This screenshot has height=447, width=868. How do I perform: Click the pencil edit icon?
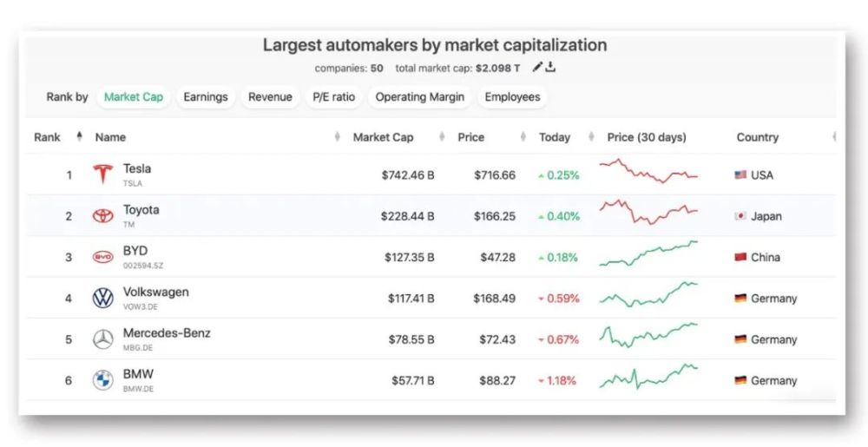click(537, 68)
